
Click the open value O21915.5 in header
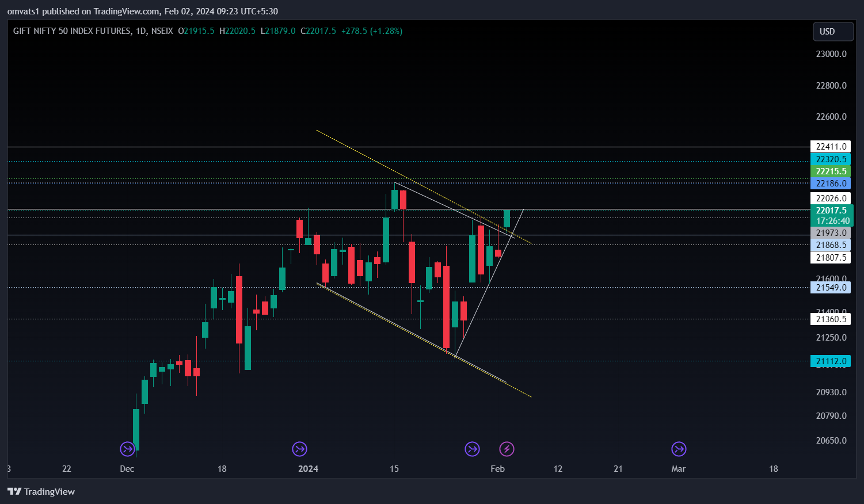(196, 31)
